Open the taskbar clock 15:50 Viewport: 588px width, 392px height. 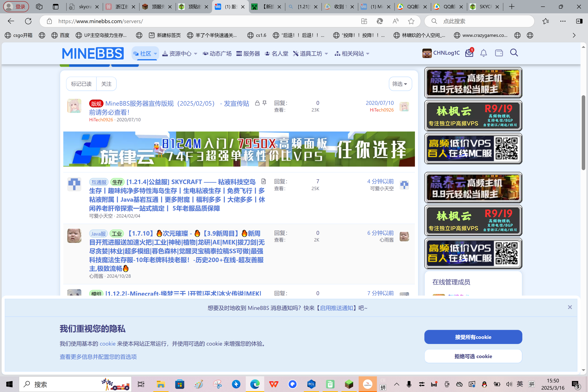(x=553, y=381)
